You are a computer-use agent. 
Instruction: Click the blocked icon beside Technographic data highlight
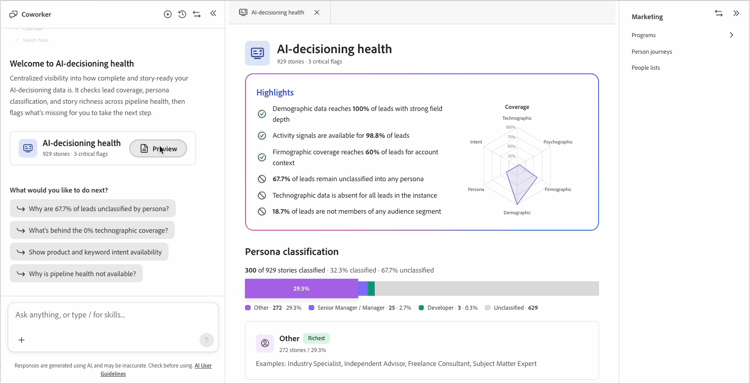coord(262,196)
